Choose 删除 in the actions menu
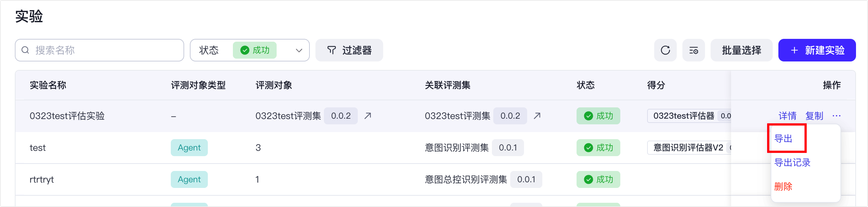Viewport: 868px width, 207px height. click(783, 186)
